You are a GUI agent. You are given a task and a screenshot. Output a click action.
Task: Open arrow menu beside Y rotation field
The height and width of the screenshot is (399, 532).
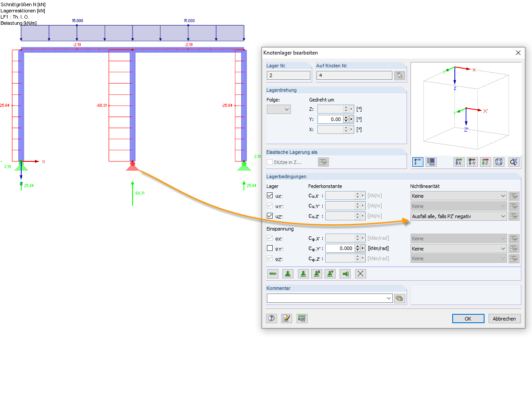tap(352, 119)
